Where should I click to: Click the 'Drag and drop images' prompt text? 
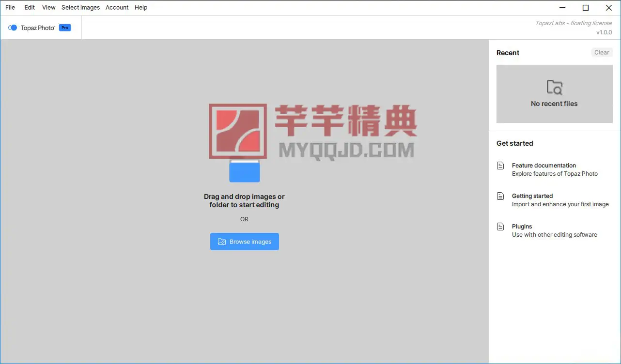244,200
